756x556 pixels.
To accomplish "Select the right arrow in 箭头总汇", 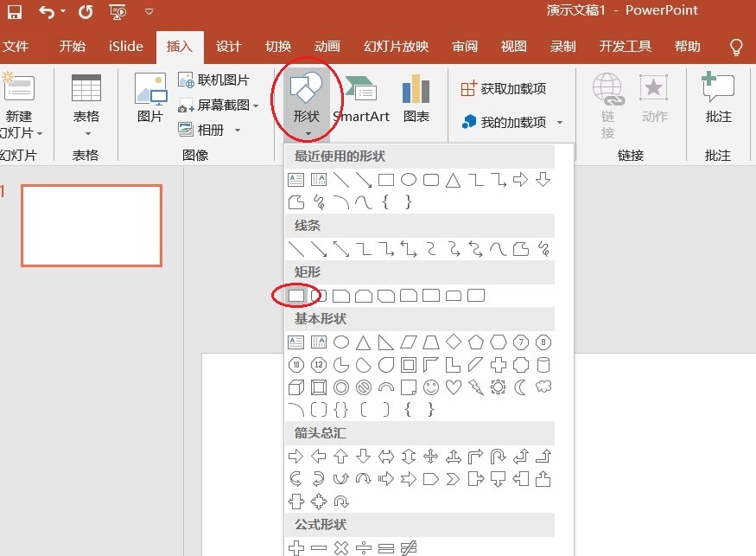I will 296,456.
